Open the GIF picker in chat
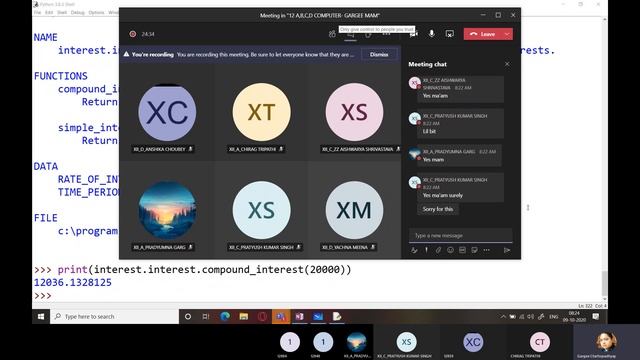Screen dimensions: 640x360 tap(462, 250)
